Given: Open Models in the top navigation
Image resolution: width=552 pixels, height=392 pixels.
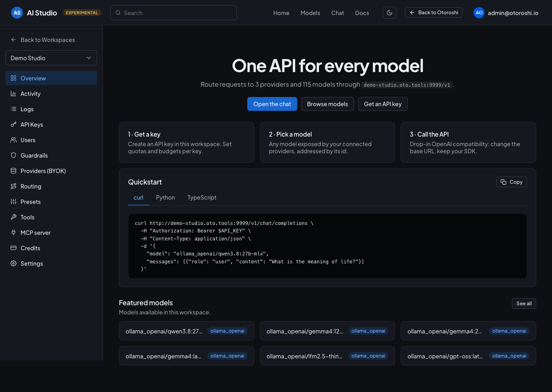Looking at the screenshot, I should (x=310, y=13).
